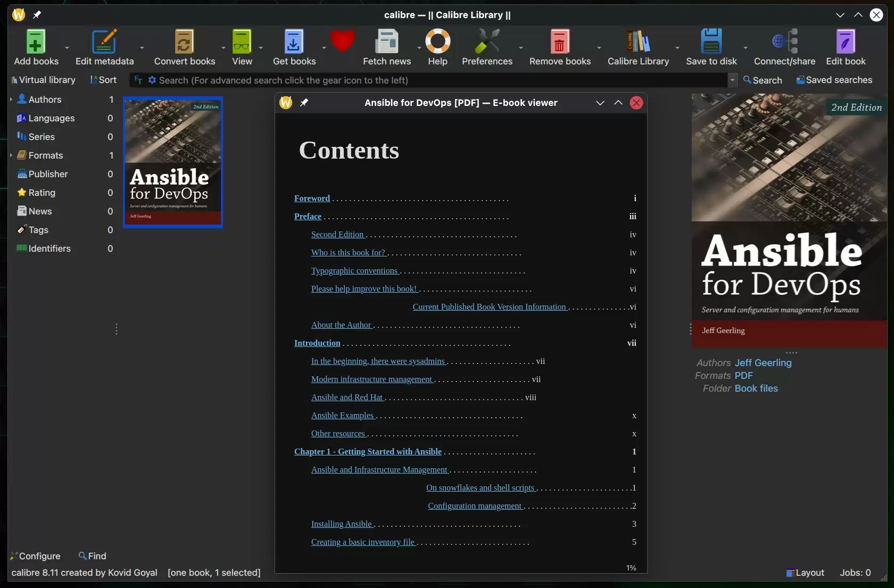Image resolution: width=894 pixels, height=588 pixels.
Task: Click the Connect/share icon
Action: pyautogui.click(x=784, y=43)
